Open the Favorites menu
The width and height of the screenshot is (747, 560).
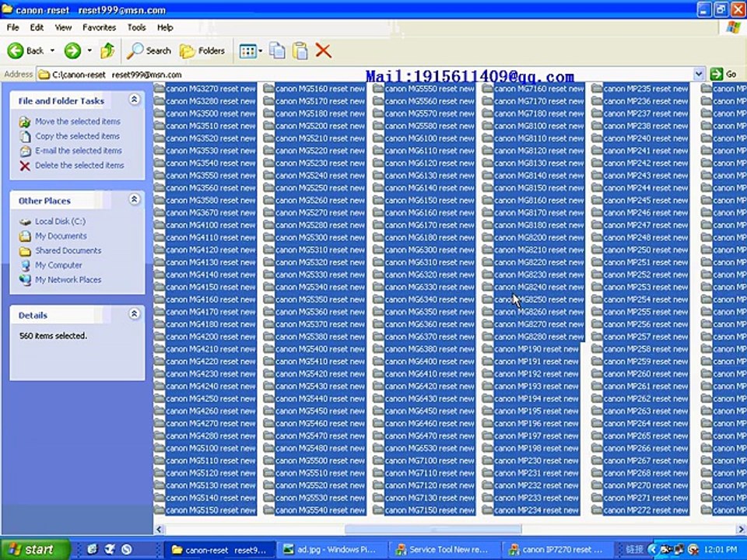click(99, 28)
